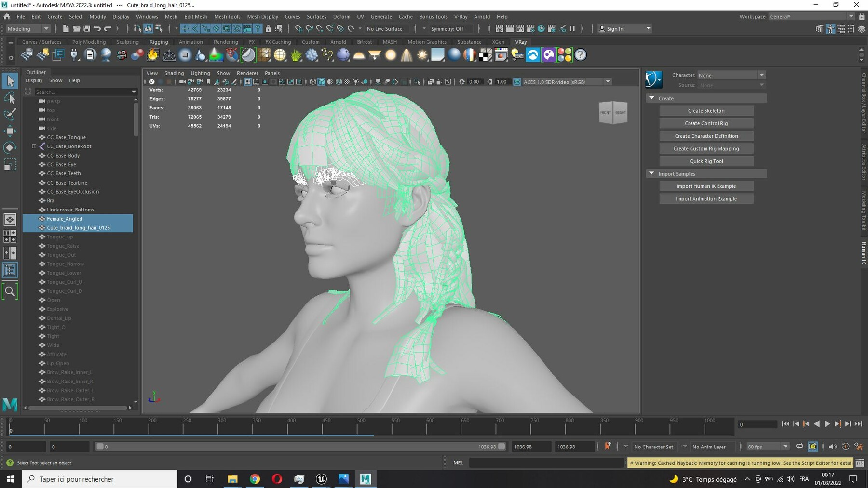
Task: Click the playback range slider bar
Action: pos(300,447)
